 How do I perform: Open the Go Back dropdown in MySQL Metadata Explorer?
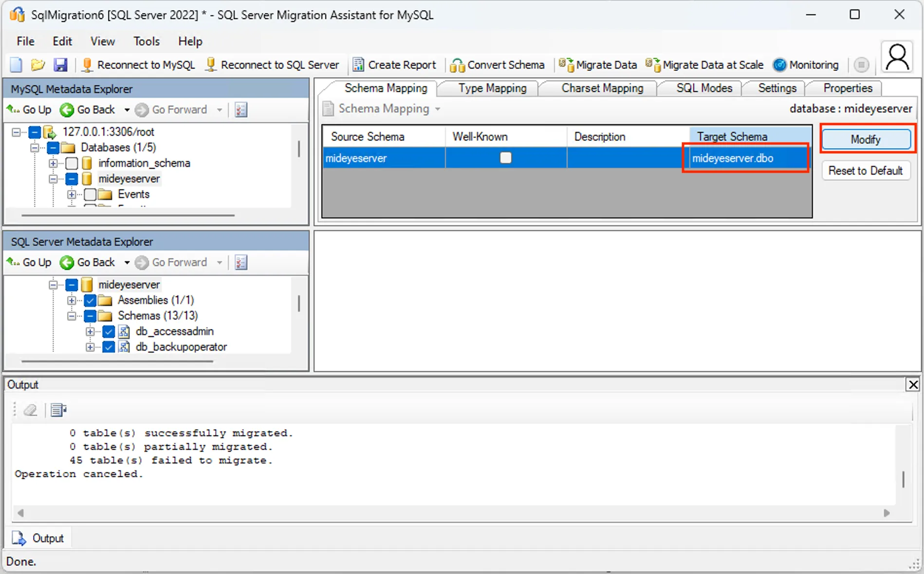pos(127,109)
